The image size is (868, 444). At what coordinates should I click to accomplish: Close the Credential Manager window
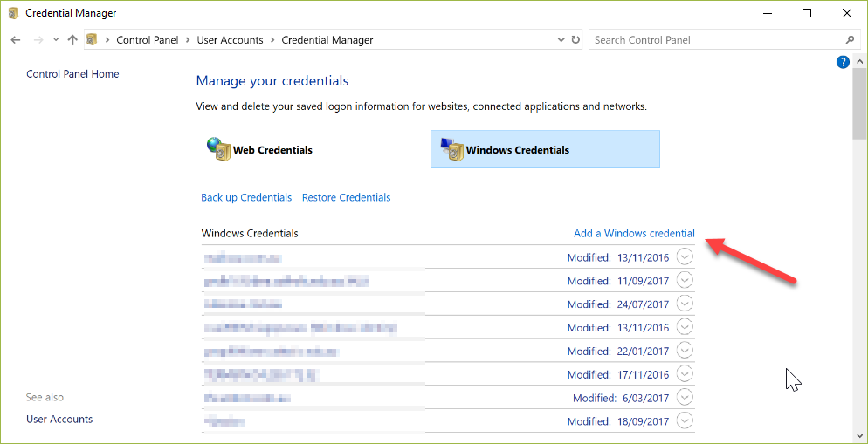click(847, 13)
